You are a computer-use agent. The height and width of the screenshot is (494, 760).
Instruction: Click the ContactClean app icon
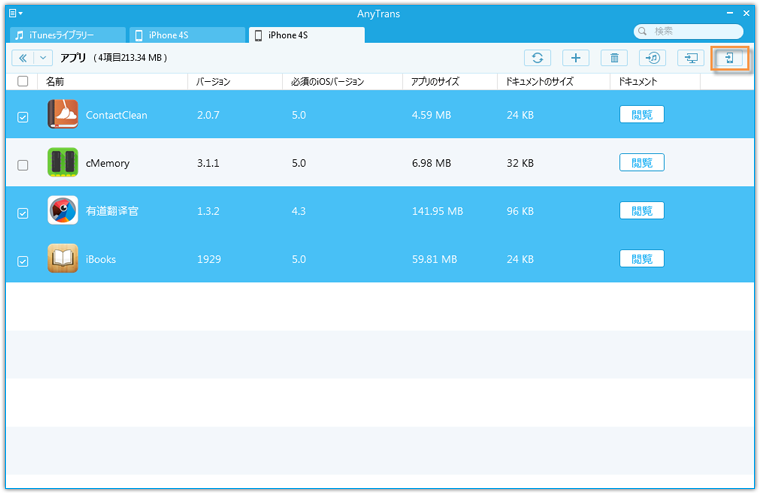click(63, 114)
